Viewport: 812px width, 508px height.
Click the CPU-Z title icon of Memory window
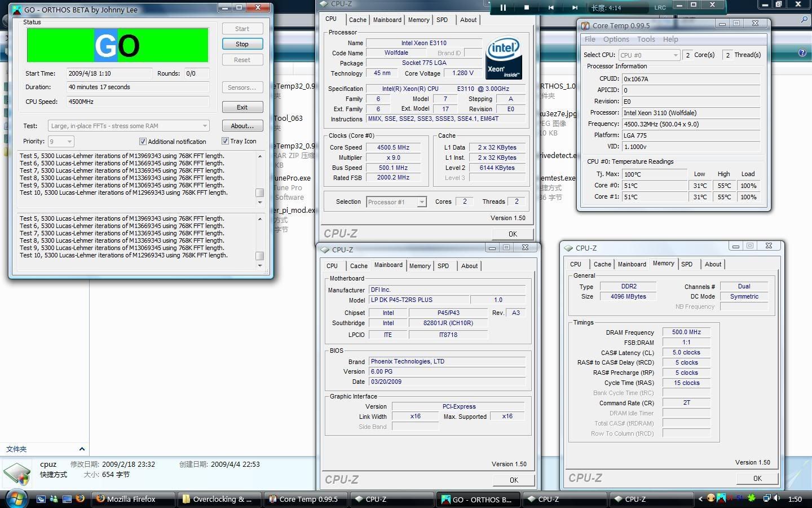point(569,248)
